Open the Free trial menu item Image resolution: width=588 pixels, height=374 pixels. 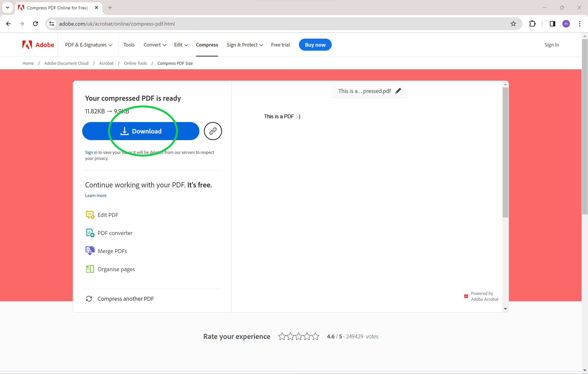tap(280, 45)
